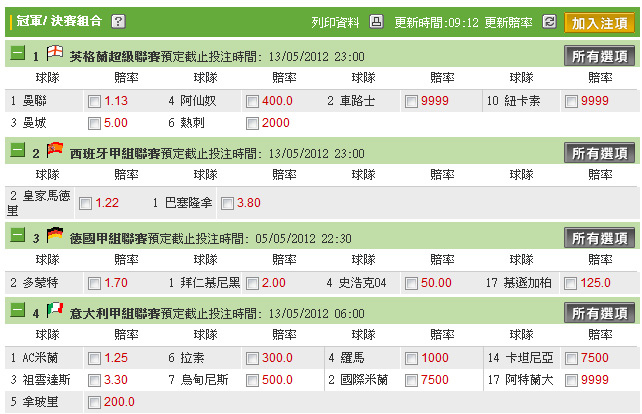Click the Spain flag icon
Viewport: 642px width, 414px height.
tap(55, 150)
